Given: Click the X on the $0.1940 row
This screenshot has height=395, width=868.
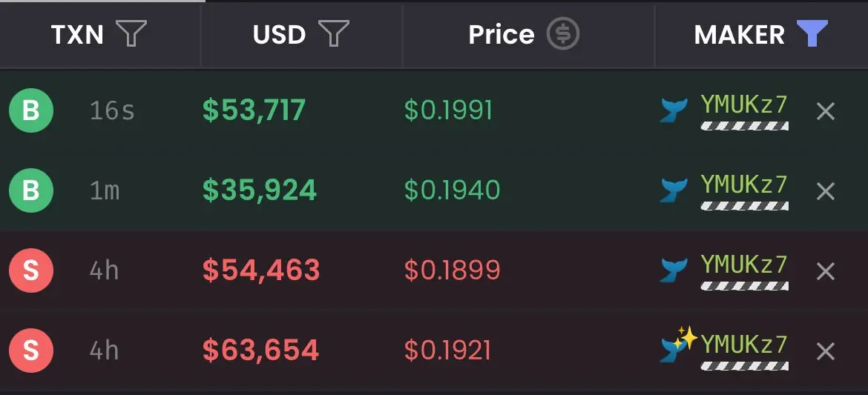Looking at the screenshot, I should tap(826, 191).
